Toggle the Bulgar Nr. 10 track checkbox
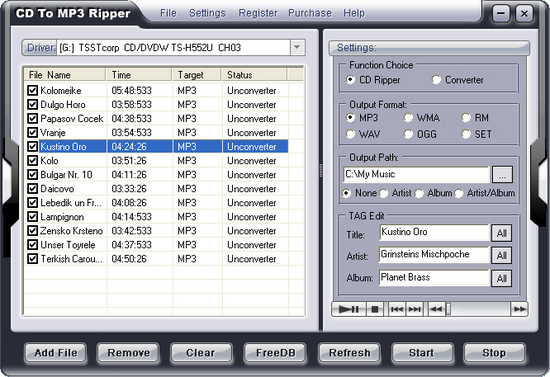The width and height of the screenshot is (550, 377). (33, 175)
